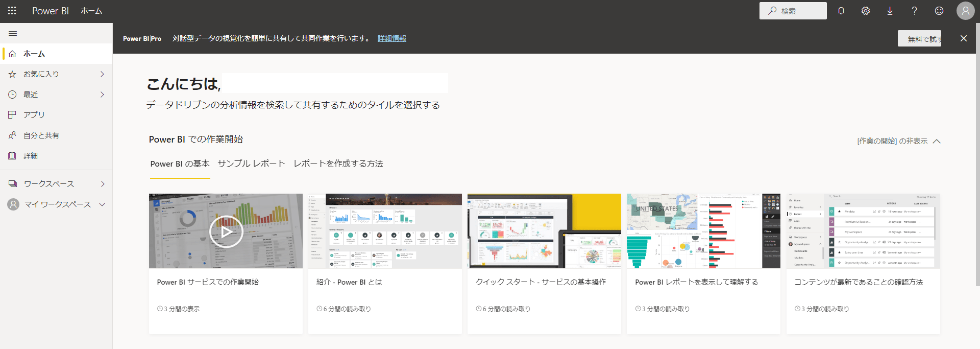Image resolution: width=980 pixels, height=349 pixels.
Task: Click the 無料で試す button
Action: point(919,38)
